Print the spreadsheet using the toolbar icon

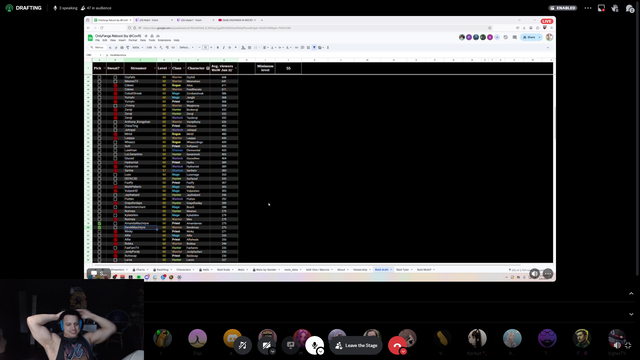point(122,47)
